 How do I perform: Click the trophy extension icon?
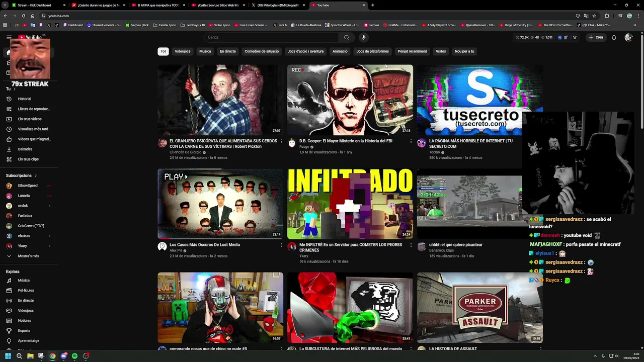tap(575, 37)
